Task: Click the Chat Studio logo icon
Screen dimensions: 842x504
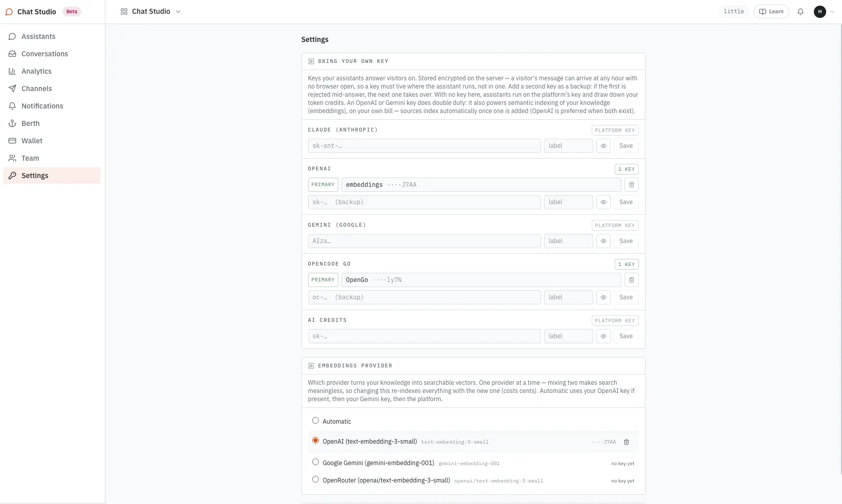Action: (x=9, y=12)
